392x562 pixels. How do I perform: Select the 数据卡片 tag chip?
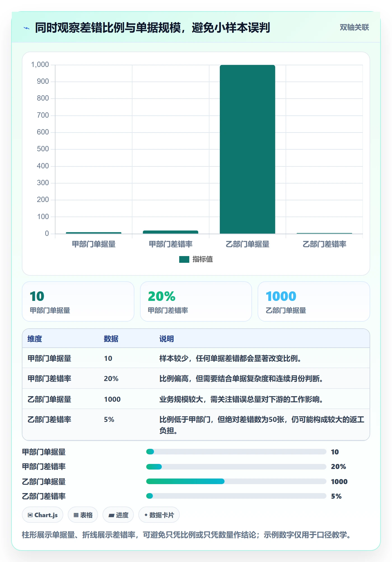[159, 515]
